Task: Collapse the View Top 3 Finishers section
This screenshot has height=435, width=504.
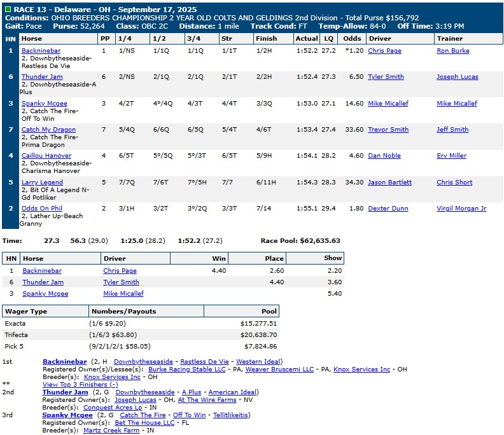Action: 80,384
